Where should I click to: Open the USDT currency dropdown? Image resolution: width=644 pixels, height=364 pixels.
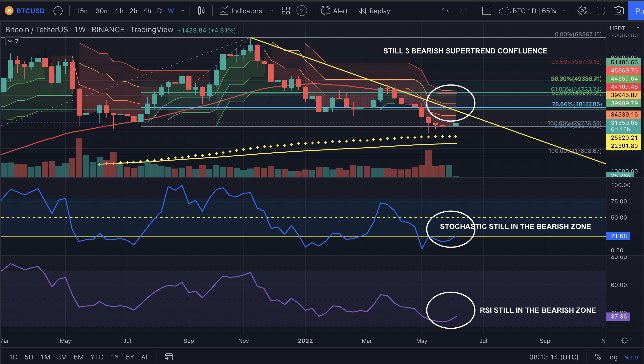click(x=624, y=28)
